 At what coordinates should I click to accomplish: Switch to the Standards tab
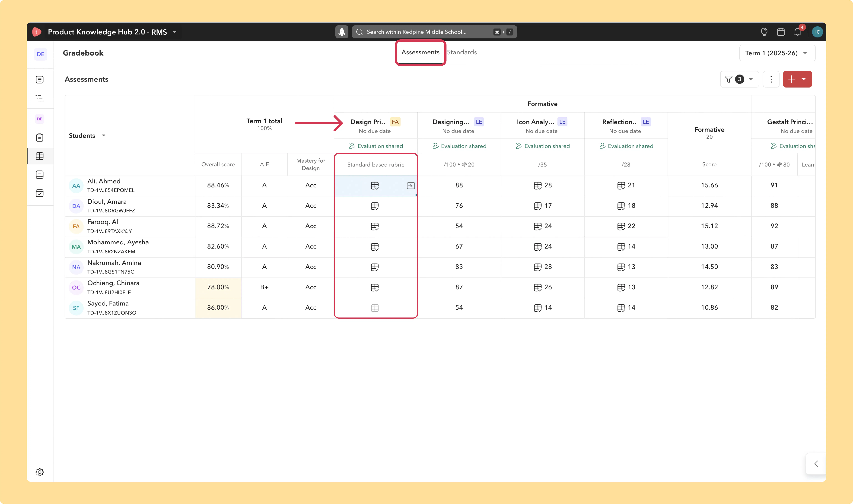pos(462,52)
